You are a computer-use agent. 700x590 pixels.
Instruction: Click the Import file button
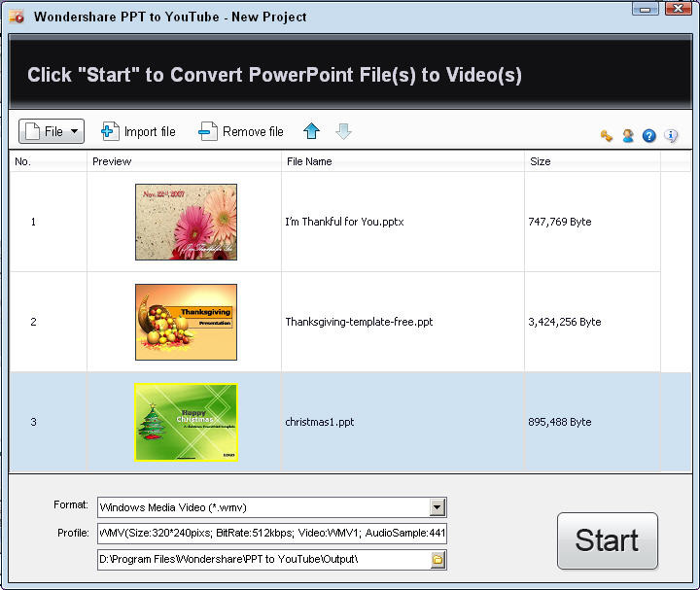pos(138,131)
